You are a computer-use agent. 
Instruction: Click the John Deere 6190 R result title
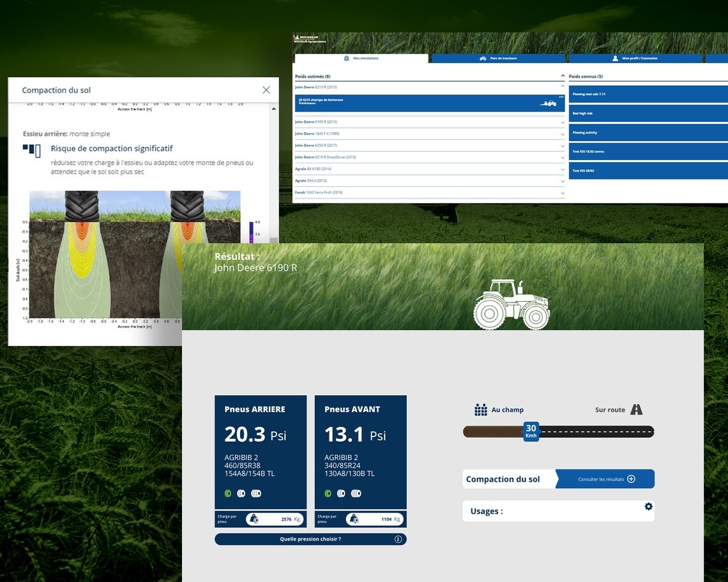pyautogui.click(x=255, y=268)
